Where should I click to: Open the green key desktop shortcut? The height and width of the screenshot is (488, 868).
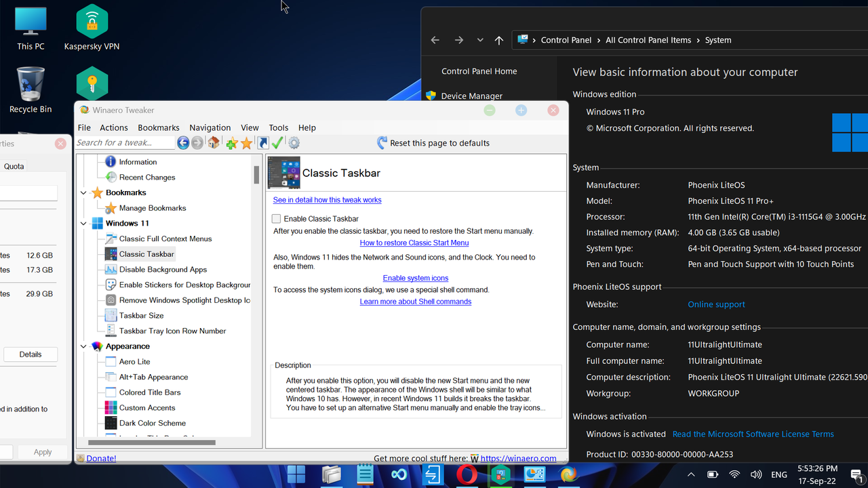coord(92,83)
